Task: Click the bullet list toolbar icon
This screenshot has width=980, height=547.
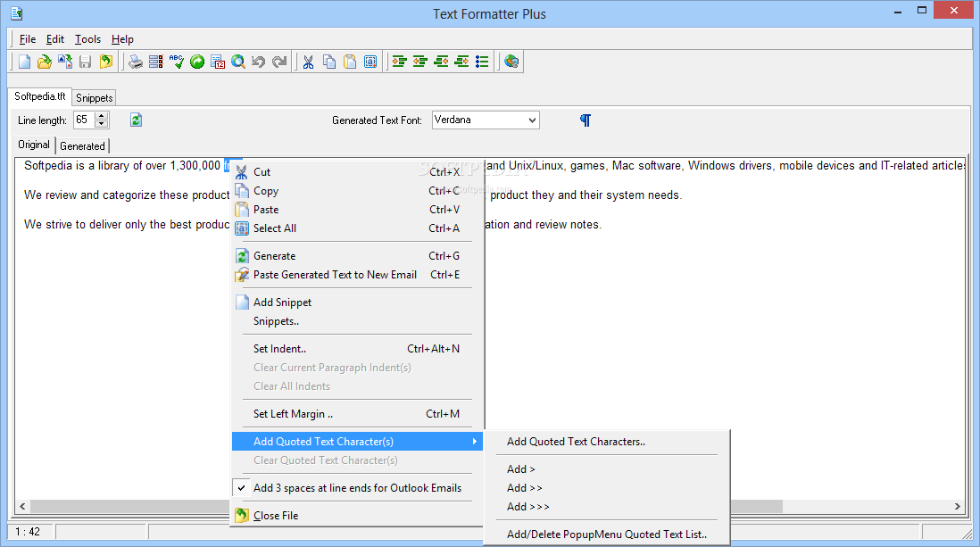Action: pyautogui.click(x=482, y=62)
